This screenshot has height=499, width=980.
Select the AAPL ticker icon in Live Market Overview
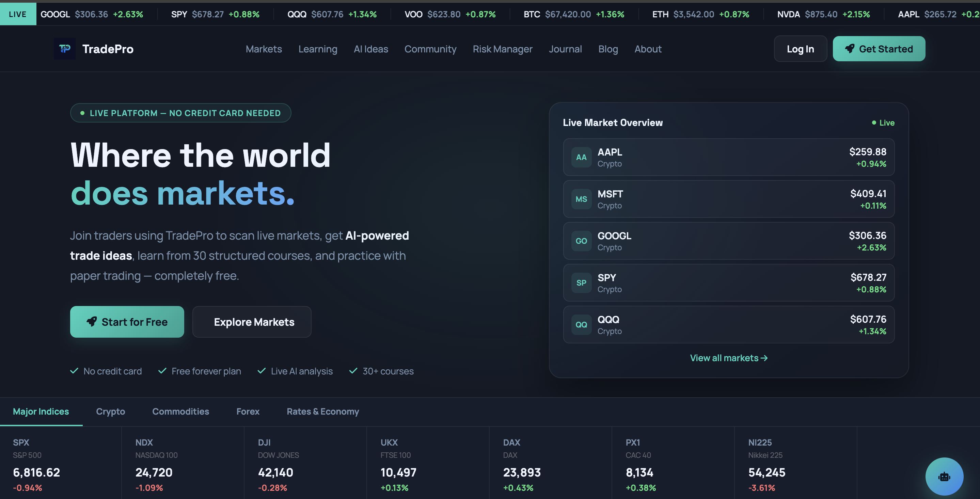pyautogui.click(x=581, y=157)
